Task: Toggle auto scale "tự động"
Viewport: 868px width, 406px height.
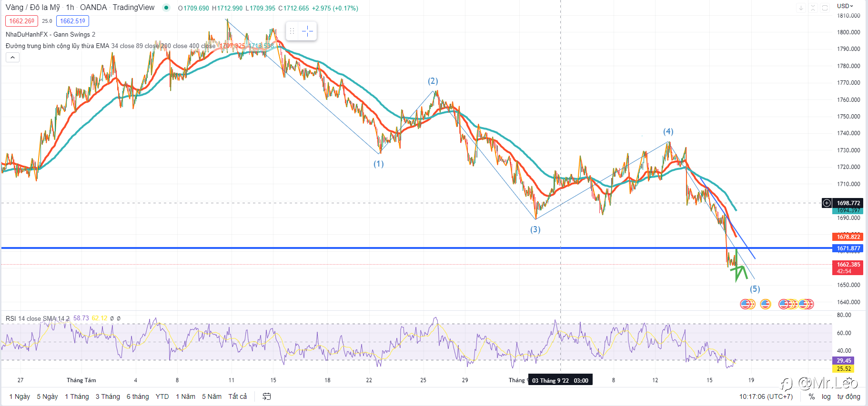Action: pos(849,396)
